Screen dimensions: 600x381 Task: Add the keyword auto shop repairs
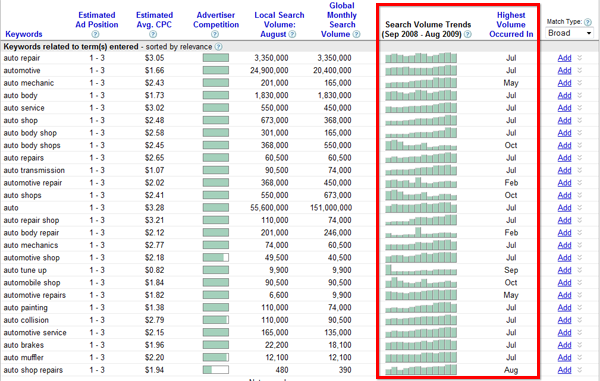coord(564,370)
